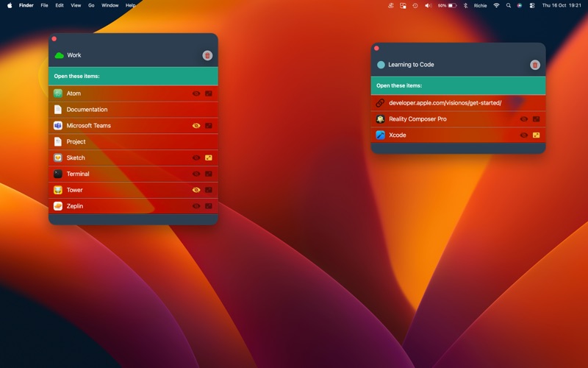The width and height of the screenshot is (588, 368).
Task: Toggle the eye visibility for Microsoft Teams
Action: 196,126
